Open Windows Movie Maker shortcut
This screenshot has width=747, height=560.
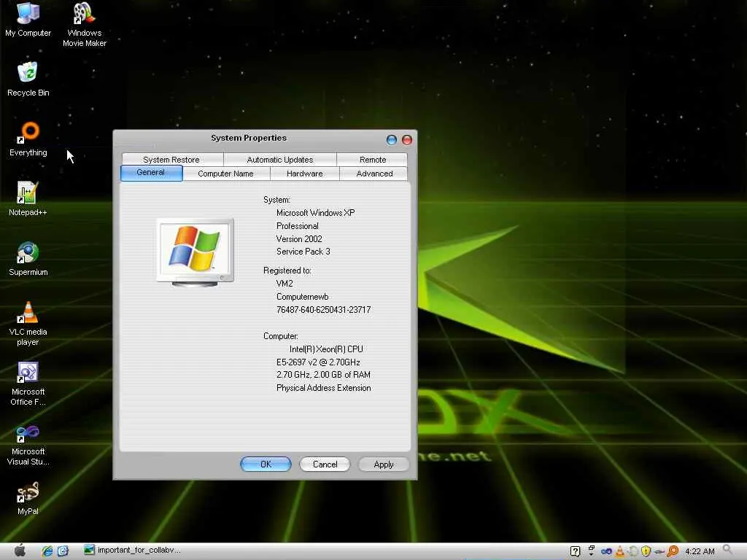tap(85, 24)
